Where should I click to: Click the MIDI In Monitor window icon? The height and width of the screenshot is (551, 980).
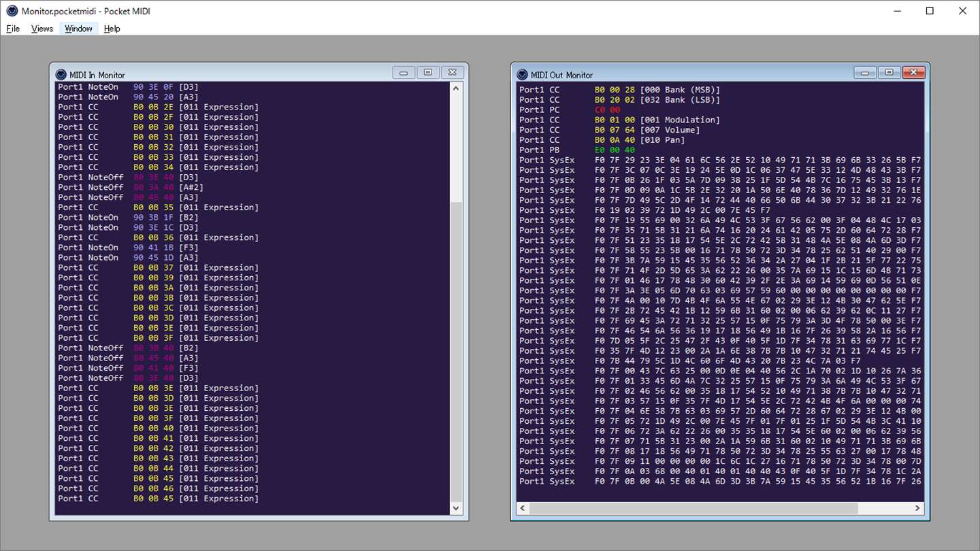pyautogui.click(x=61, y=75)
